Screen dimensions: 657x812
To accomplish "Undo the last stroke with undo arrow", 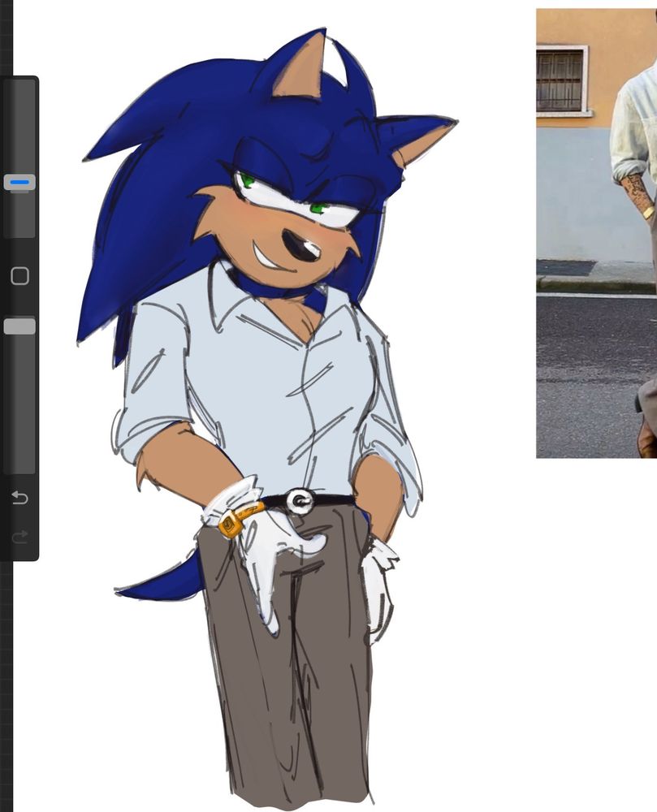I will (19, 498).
